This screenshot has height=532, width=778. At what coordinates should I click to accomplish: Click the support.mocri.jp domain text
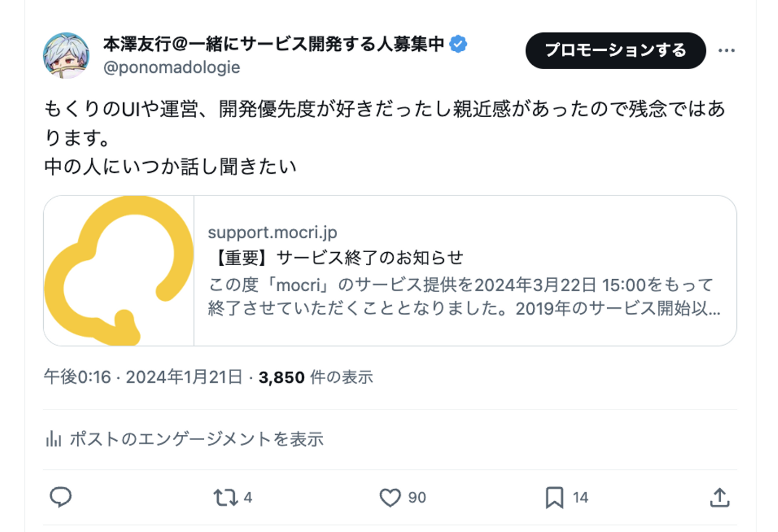[272, 232]
